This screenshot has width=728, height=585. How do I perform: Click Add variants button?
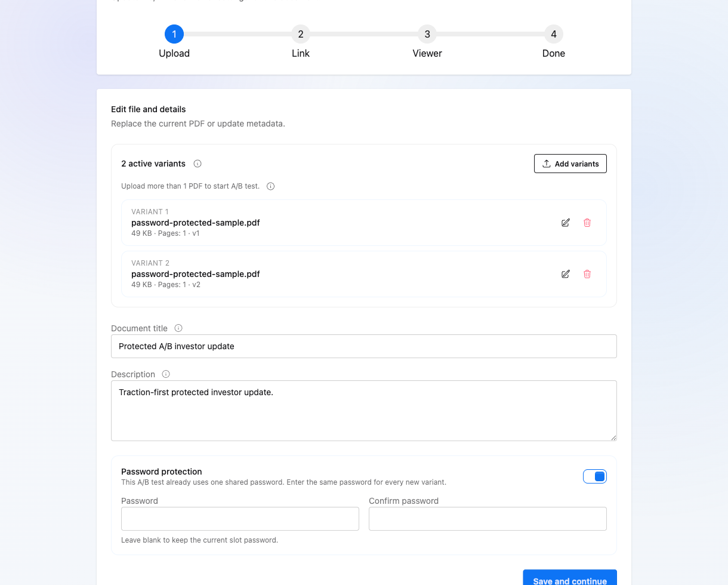click(x=570, y=164)
